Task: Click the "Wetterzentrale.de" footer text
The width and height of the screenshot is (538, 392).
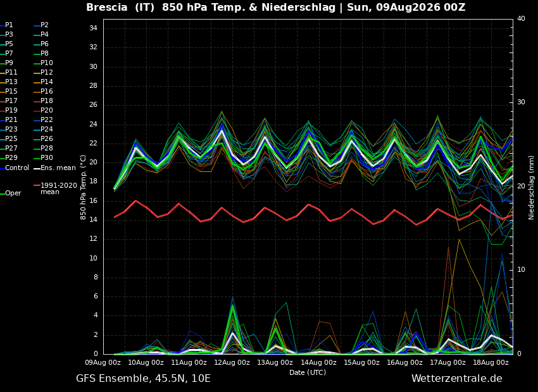Action: pos(457,379)
